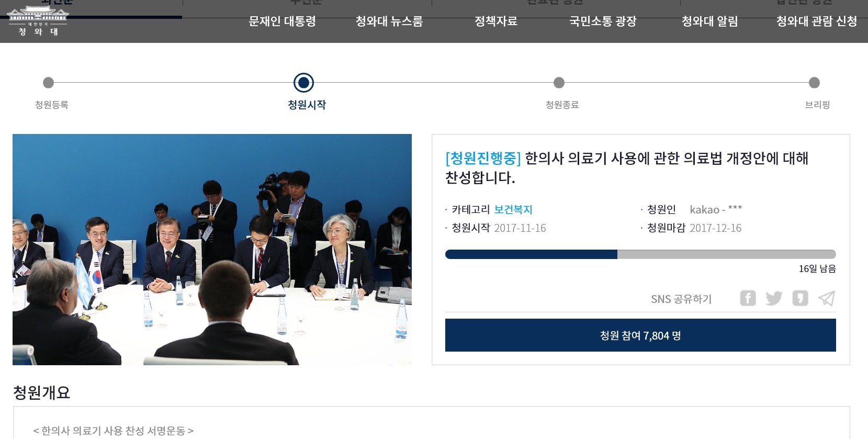This screenshot has width=868, height=439.
Task: Open 정책자료 menu item
Action: coord(495,21)
